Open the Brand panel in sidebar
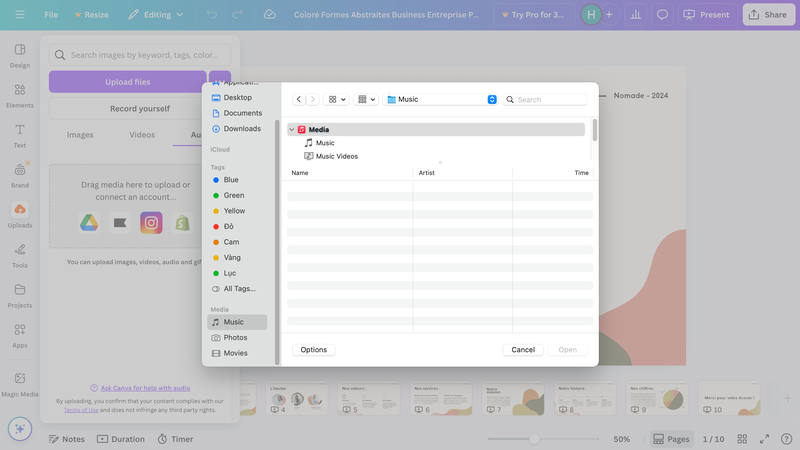800x450 pixels. [20, 176]
